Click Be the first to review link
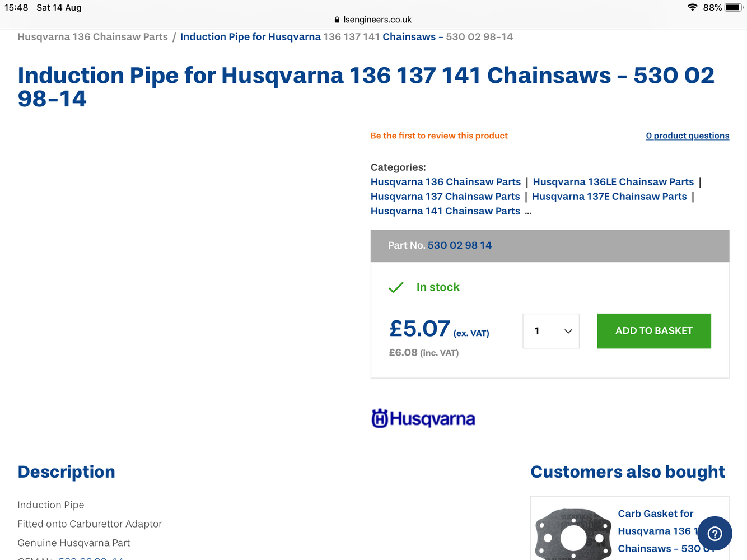Screen dimensions: 747x560 [439, 136]
